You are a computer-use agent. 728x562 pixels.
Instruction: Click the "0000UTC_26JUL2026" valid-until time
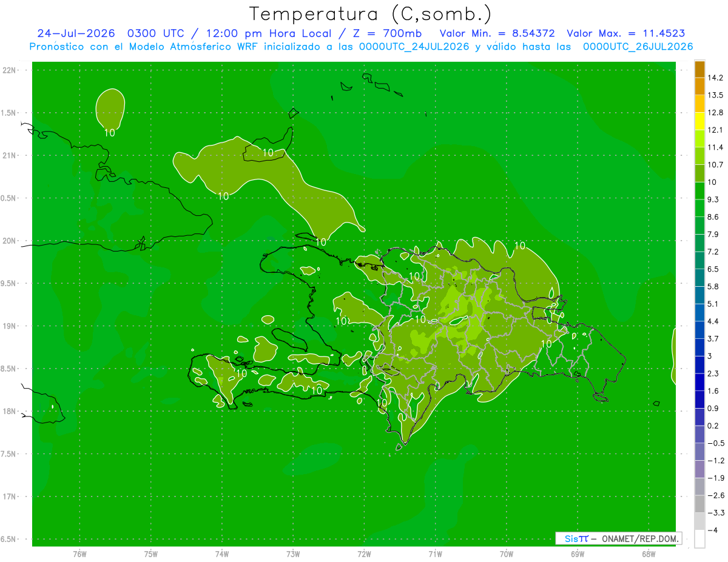click(638, 47)
